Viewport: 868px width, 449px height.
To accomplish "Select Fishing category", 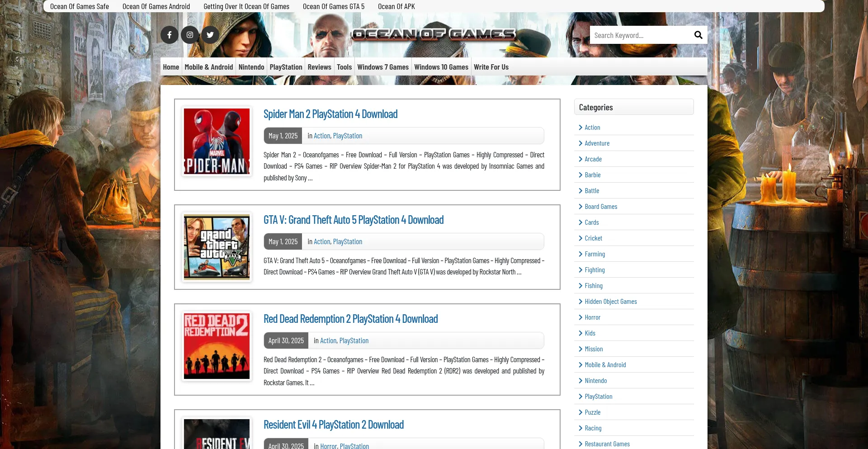I will click(594, 286).
